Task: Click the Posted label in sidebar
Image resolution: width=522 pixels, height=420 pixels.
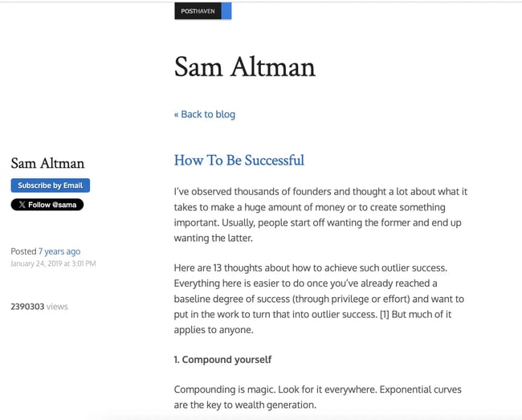Action: pyautogui.click(x=23, y=251)
